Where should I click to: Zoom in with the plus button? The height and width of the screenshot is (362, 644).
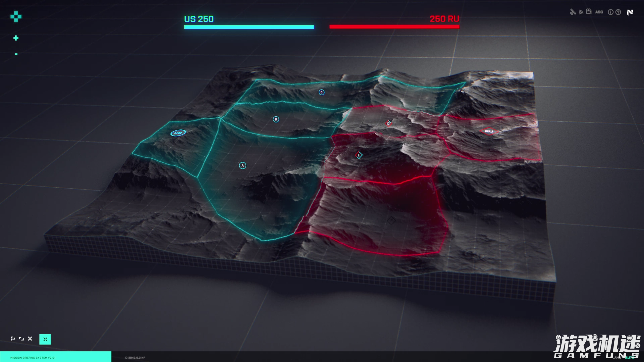16,38
